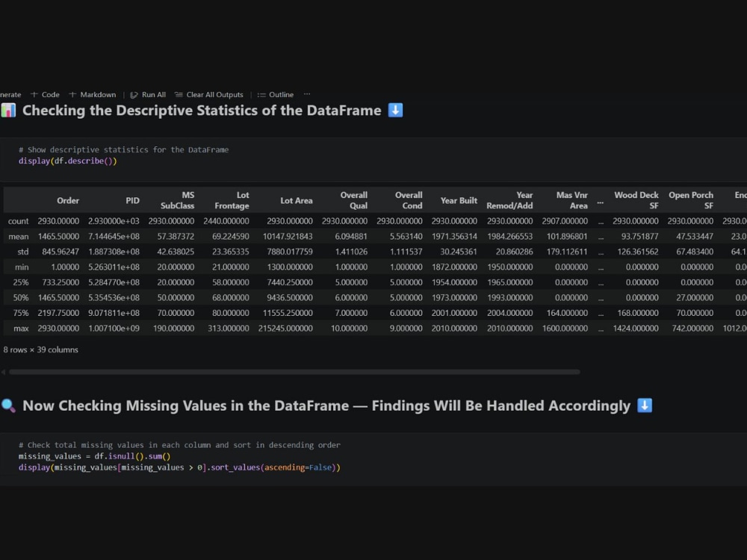Click the Overall Cond max value 9.000000
The height and width of the screenshot is (560, 747).
click(406, 328)
